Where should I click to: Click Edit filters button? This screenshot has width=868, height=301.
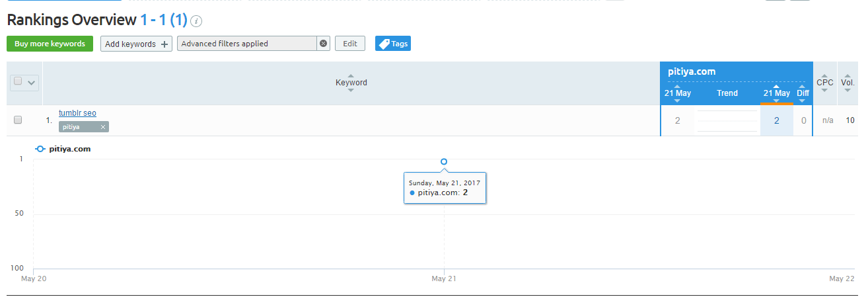coord(350,44)
